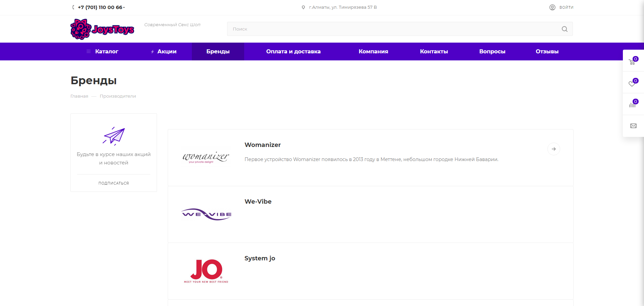
Task: Click the Бренды page heading
Action: (x=94, y=81)
